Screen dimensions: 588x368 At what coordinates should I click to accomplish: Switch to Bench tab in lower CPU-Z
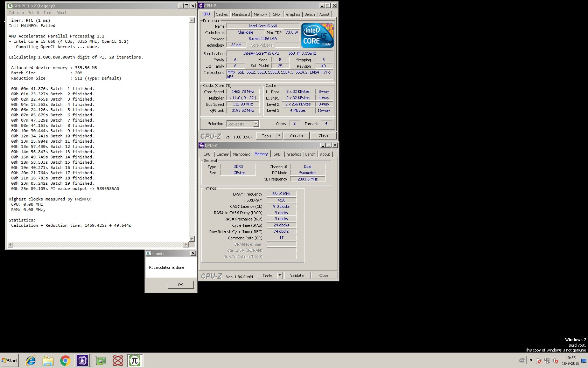click(310, 154)
